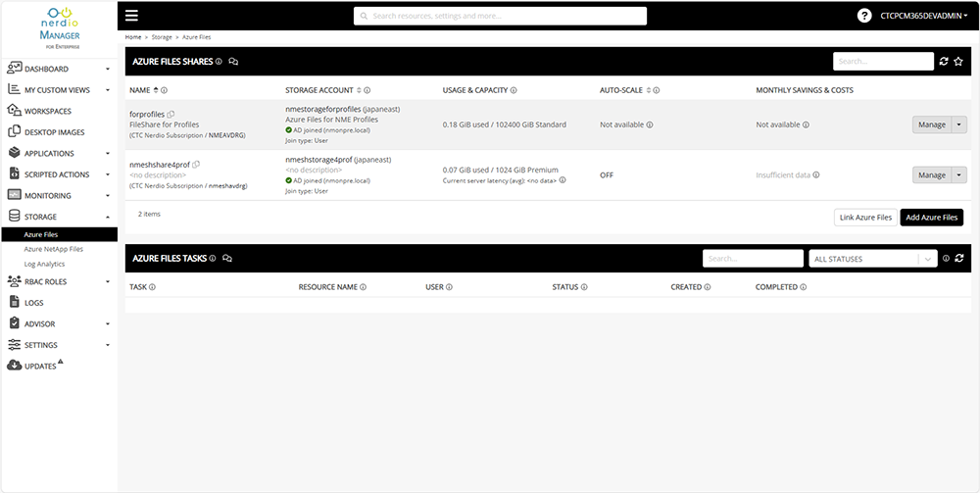Image resolution: width=980 pixels, height=493 pixels.
Task: Select Log Analytics submenu item
Action: [x=44, y=264]
